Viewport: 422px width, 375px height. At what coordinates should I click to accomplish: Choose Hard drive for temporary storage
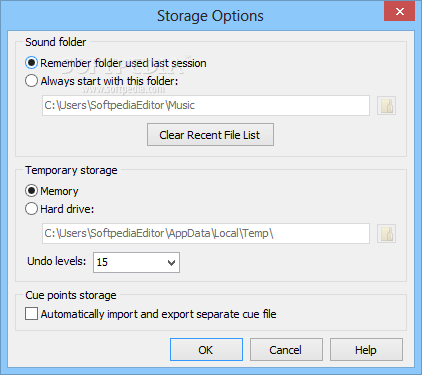(x=31, y=209)
